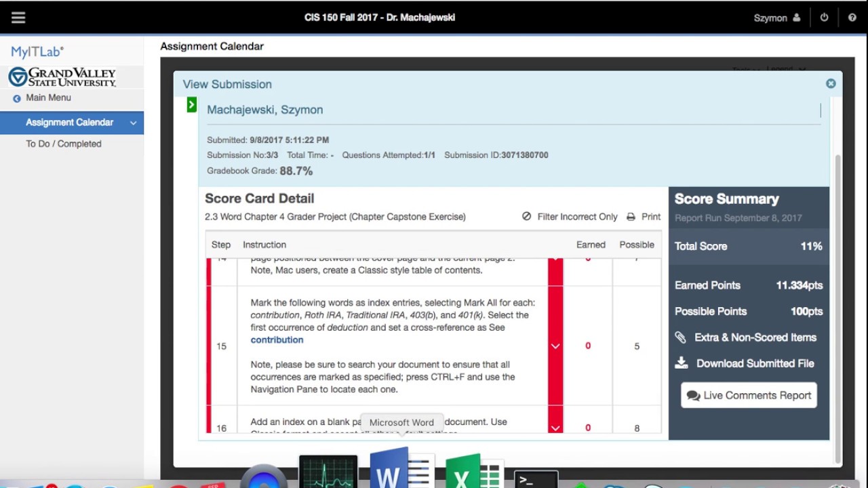Collapse the Assignment Calendar sidebar chevron
The width and height of the screenshot is (868, 488).
pyautogui.click(x=133, y=123)
